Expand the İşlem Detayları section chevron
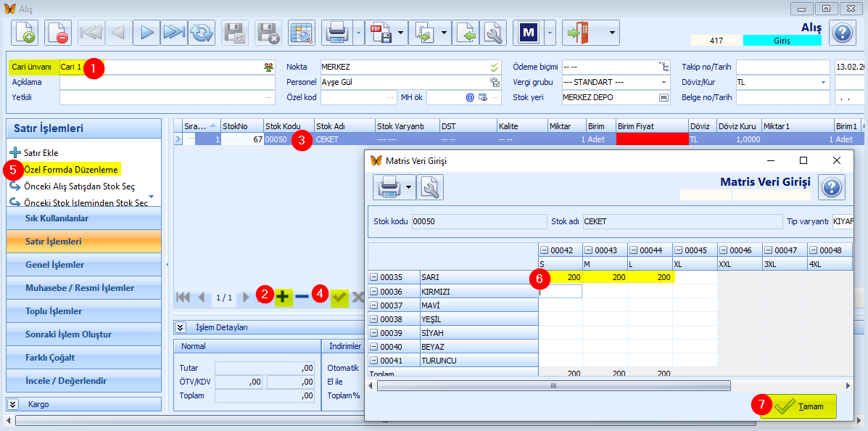 point(181,327)
